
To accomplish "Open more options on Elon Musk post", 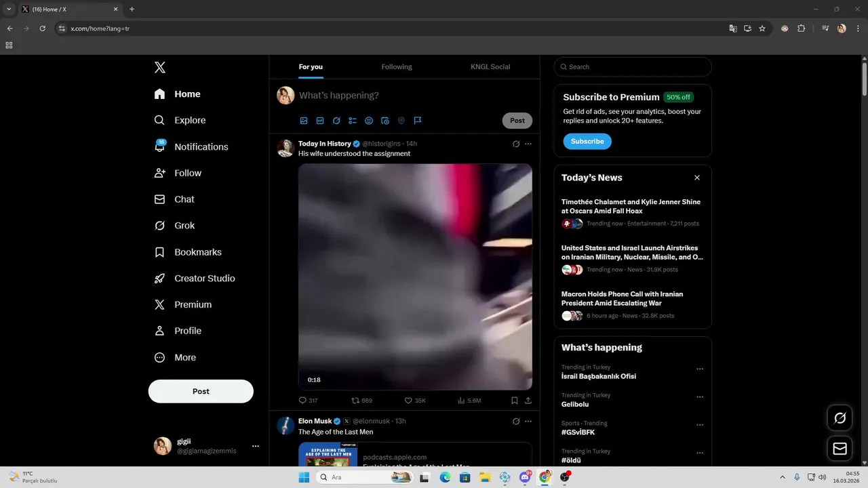I will pos(528,421).
